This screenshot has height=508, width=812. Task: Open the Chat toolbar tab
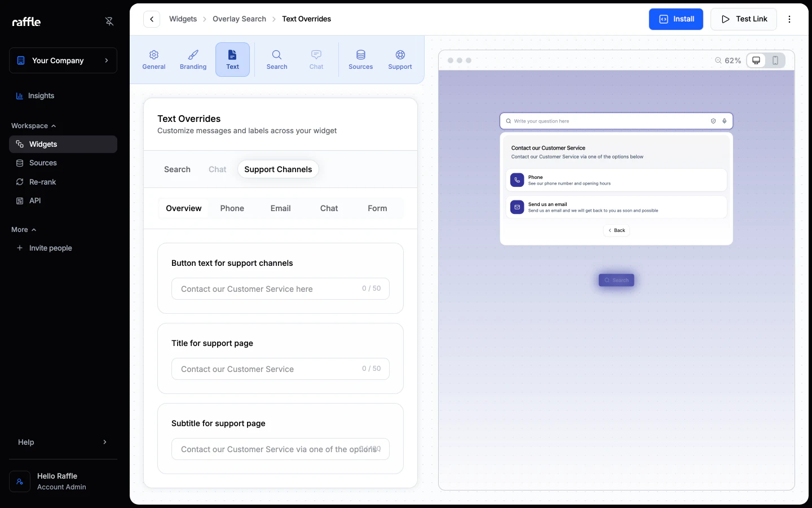coord(316,60)
